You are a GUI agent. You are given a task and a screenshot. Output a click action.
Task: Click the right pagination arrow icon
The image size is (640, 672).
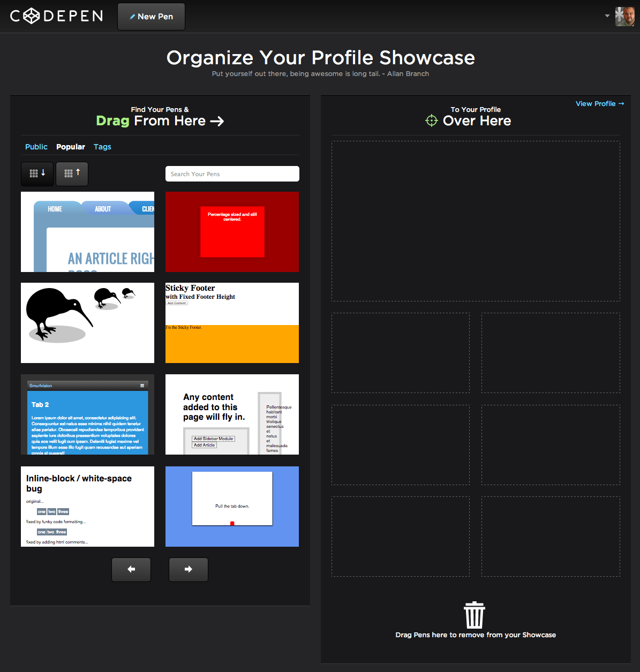point(188,569)
